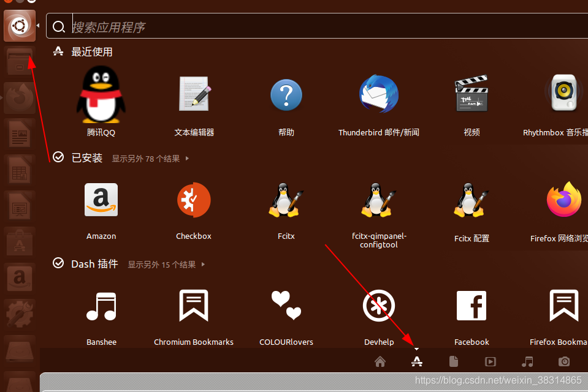Switch to the Home lens
Image resolution: width=588 pixels, height=392 pixels.
[x=380, y=361]
